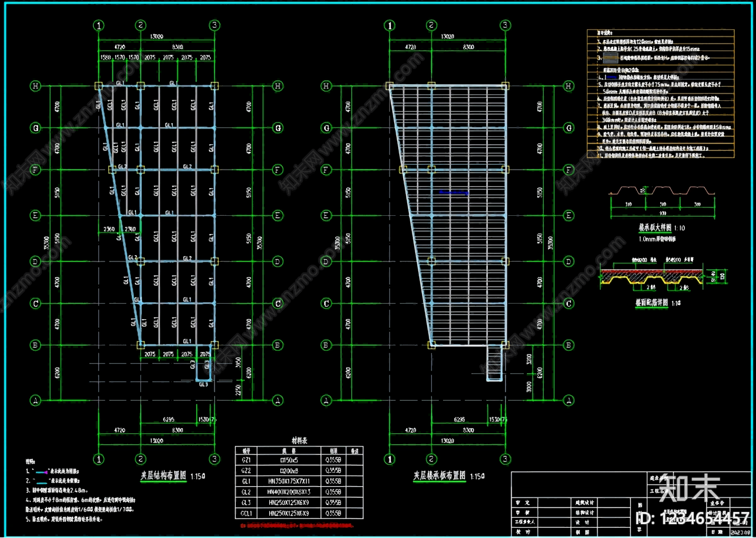Viewport: 756px width, 538px height.
Task: Select the □200x8 specification cell
Action: click(x=289, y=471)
